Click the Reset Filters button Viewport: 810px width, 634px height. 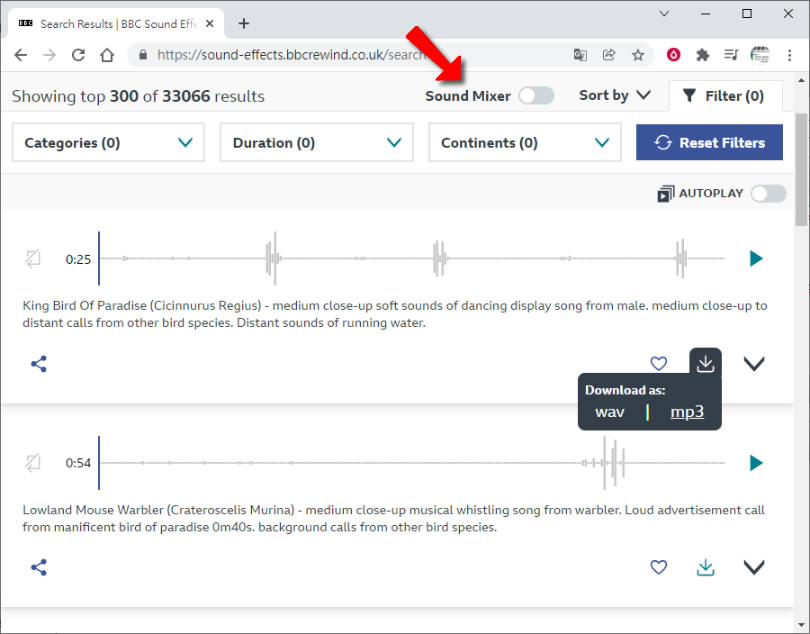[x=709, y=142]
